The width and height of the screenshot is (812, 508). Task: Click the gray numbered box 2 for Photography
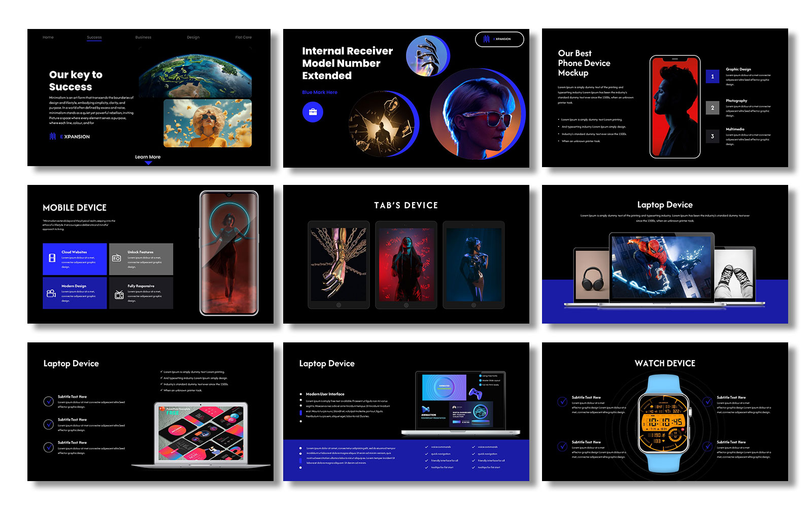[x=712, y=108]
